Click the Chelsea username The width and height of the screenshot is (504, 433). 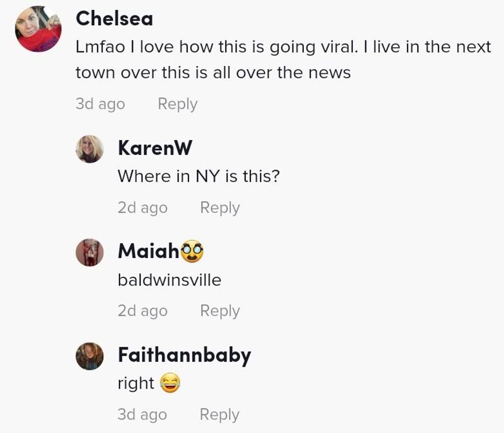114,19
